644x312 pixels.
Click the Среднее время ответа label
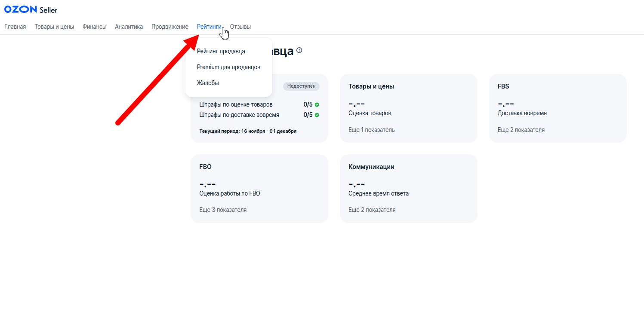(x=379, y=193)
